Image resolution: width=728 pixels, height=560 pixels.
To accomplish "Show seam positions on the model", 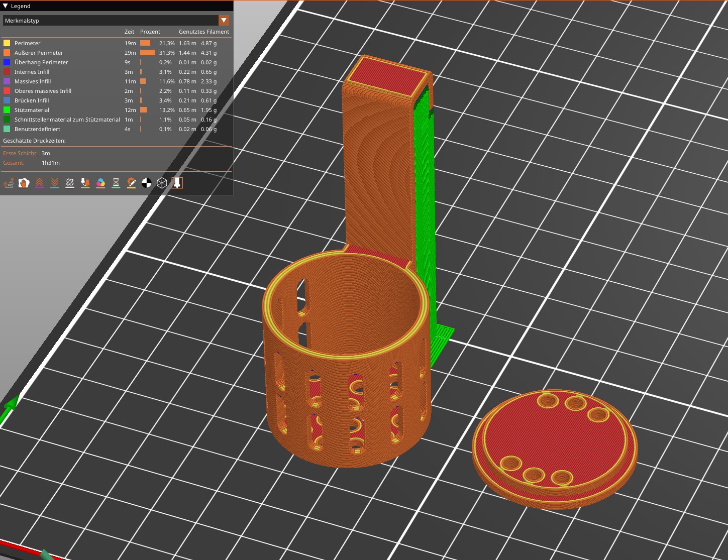I will (x=69, y=183).
